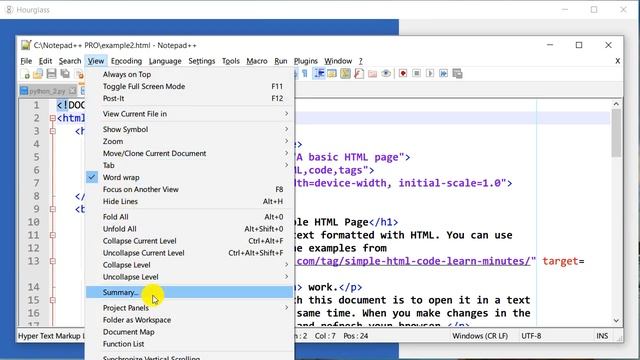Screen dimensions: 640x360
Task: Open the Encoding menu
Action: pos(126,61)
